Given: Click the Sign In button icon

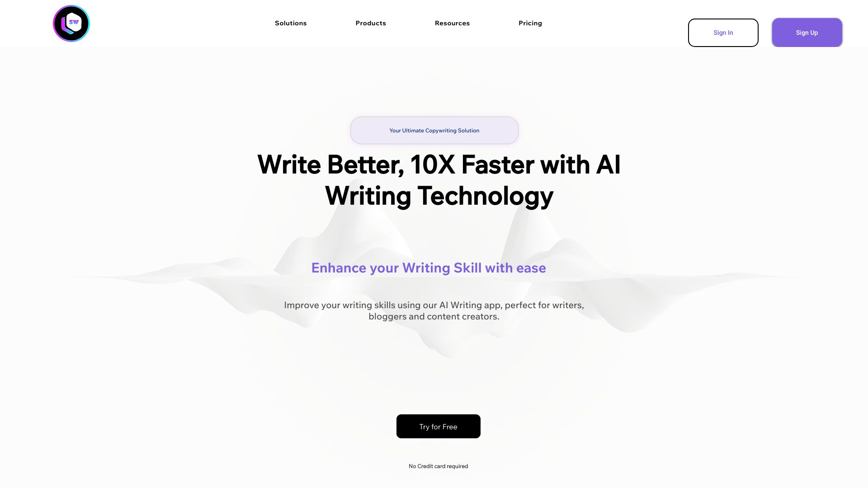Looking at the screenshot, I should pyautogui.click(x=723, y=33).
